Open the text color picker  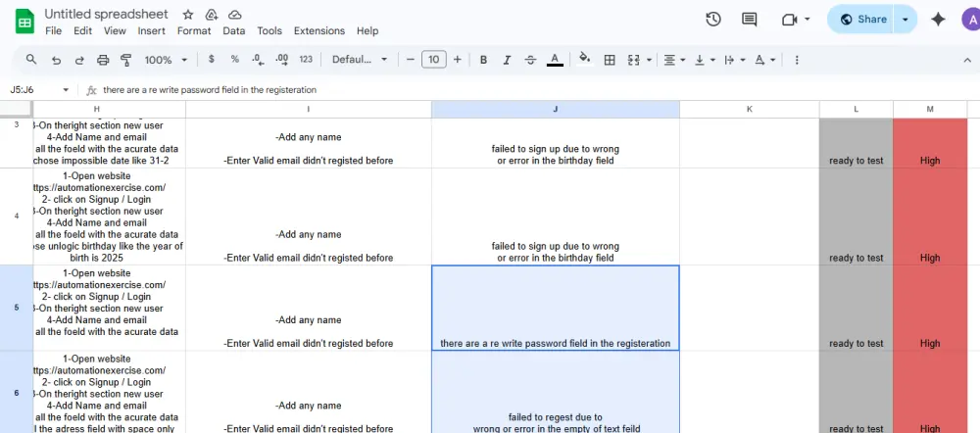click(x=555, y=60)
